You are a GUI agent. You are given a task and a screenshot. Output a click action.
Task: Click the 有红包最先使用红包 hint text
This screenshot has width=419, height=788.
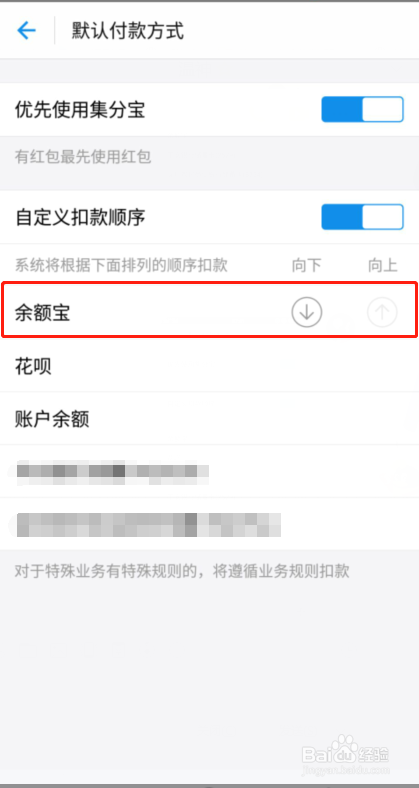tap(83, 157)
